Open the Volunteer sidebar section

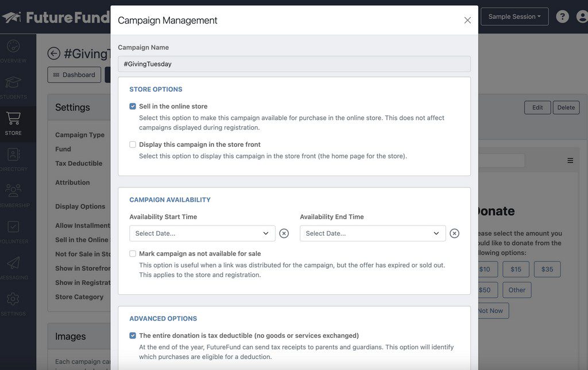click(x=14, y=232)
